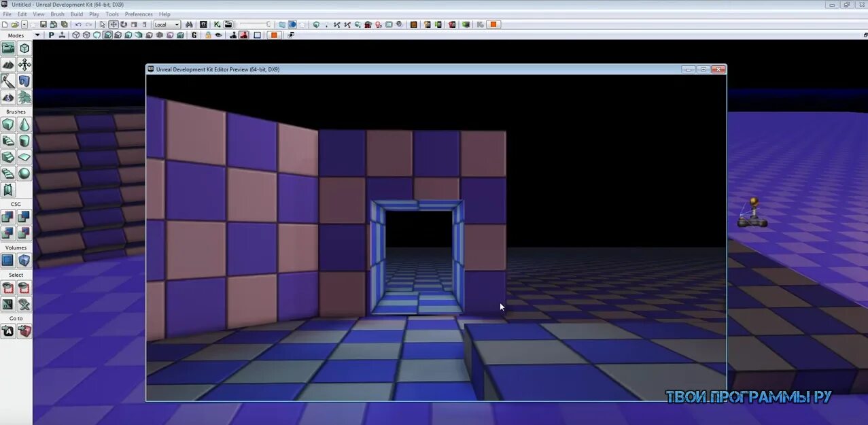This screenshot has width=868, height=425.
Task: Open the Local coordinate system dropdown
Action: [x=167, y=24]
